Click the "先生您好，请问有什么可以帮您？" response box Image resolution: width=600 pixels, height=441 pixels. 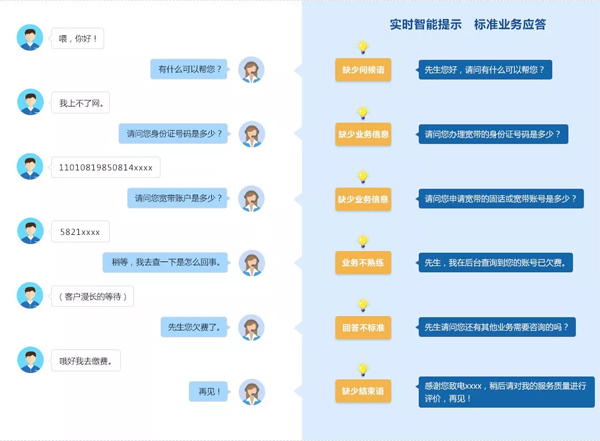click(x=485, y=70)
